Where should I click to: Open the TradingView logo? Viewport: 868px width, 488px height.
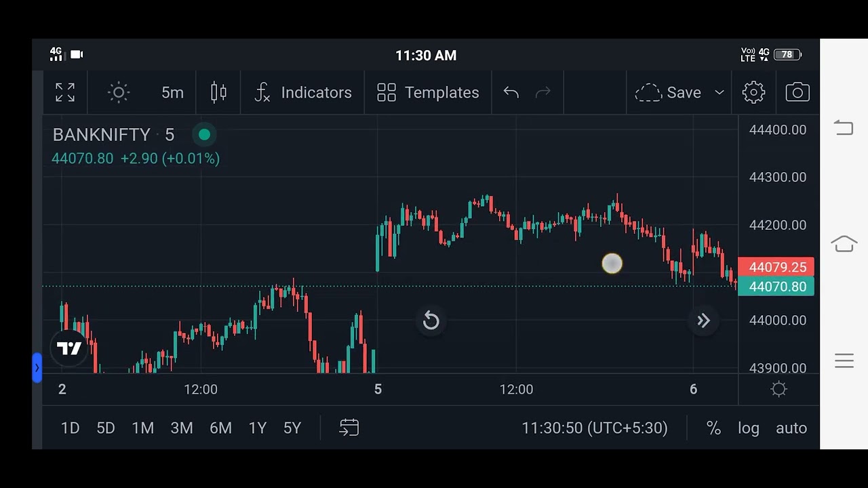69,348
